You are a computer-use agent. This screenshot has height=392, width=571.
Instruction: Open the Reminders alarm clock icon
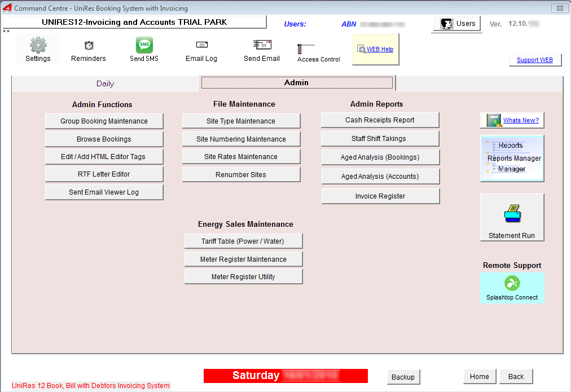[89, 46]
